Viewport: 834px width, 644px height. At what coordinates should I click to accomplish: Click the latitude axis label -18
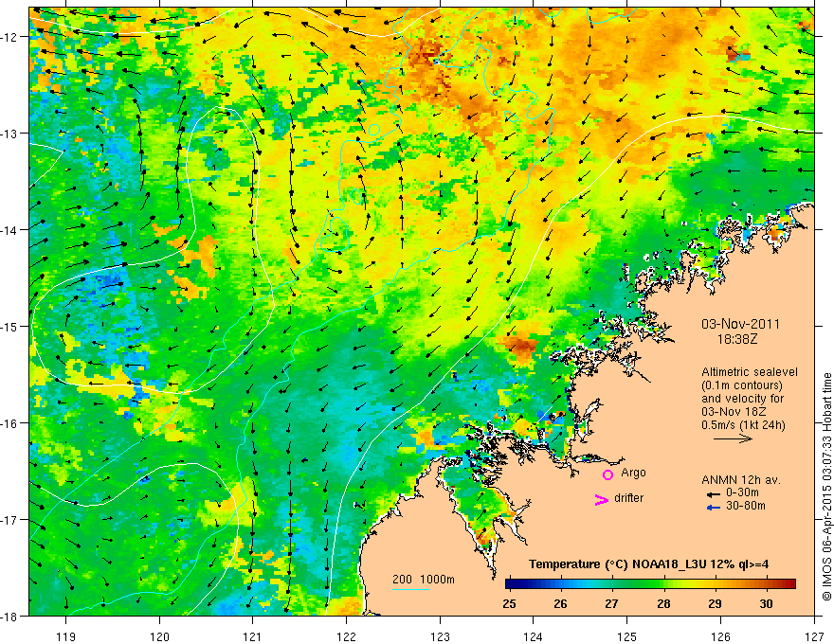coord(9,617)
